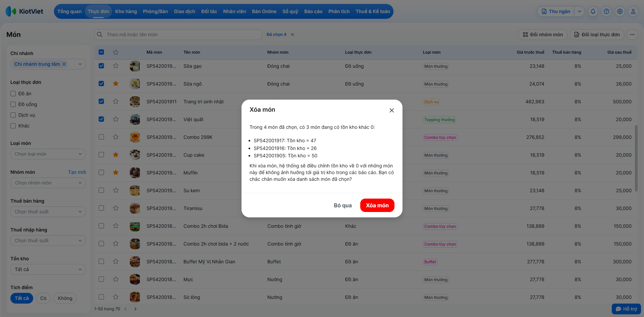
Task: Remove the 'Chi nhánh trung tâm' tag
Action: click(x=64, y=64)
